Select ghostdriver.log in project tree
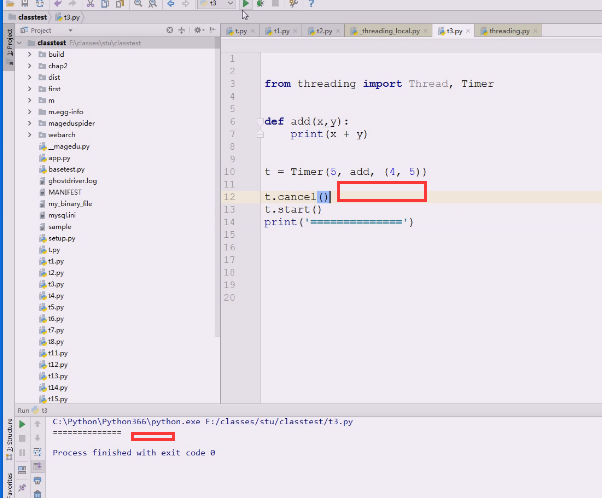The height and width of the screenshot is (498, 602). coord(73,181)
